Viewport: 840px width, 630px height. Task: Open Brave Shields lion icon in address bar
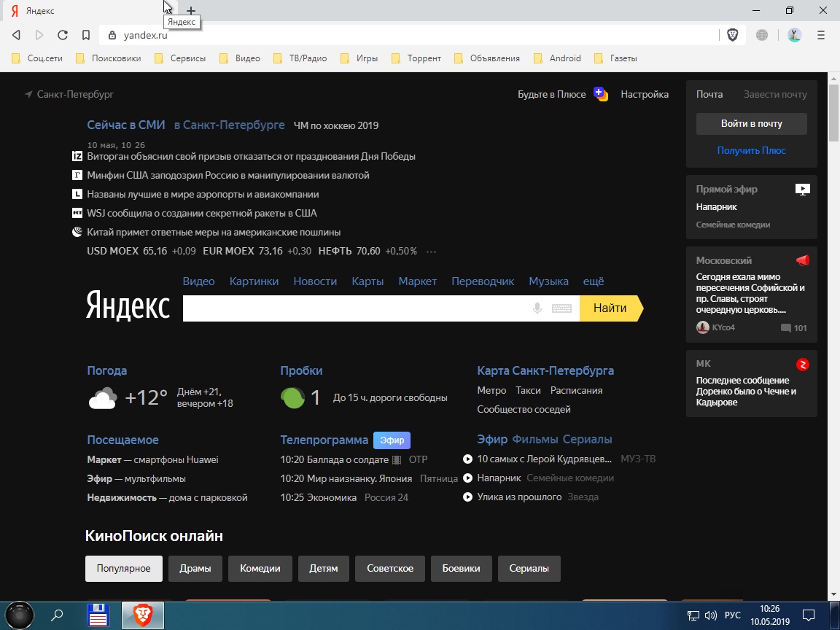point(732,35)
